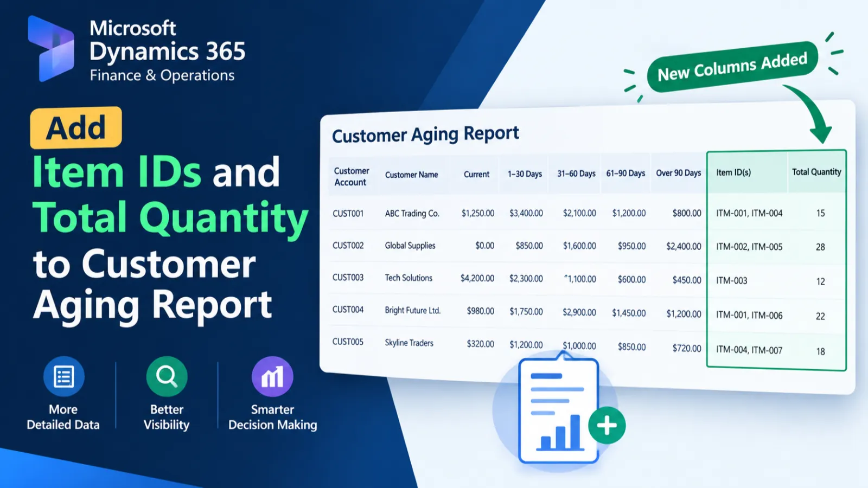Screen dimensions: 868x488
Task: Select the CUST004 account cell
Action: click(x=348, y=310)
